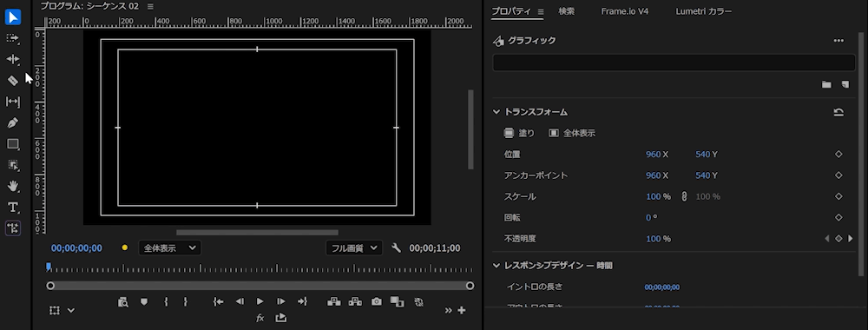Toggle the 回転 keyframe diamond

pyautogui.click(x=838, y=218)
